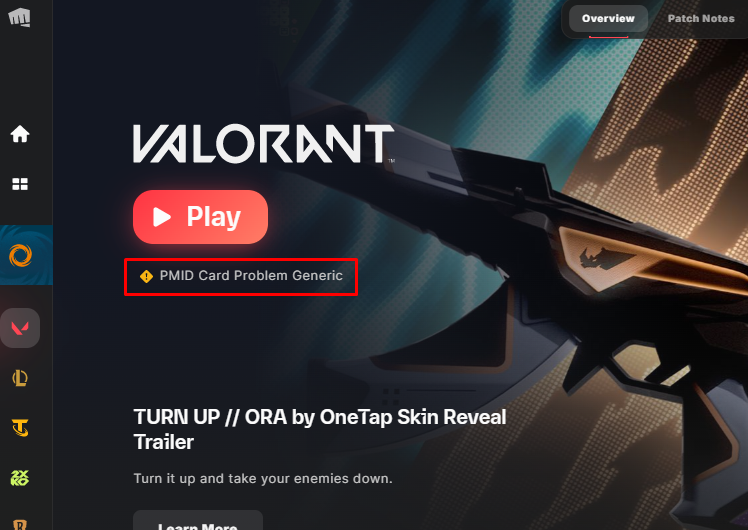Image resolution: width=748 pixels, height=530 pixels.
Task: Click the TURN UP // ORA trailer headline
Action: point(320,429)
